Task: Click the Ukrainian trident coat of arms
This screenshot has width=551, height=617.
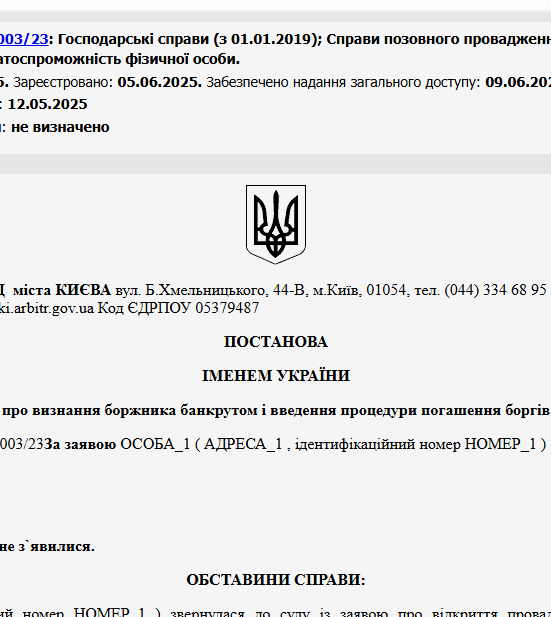Action: (x=276, y=224)
